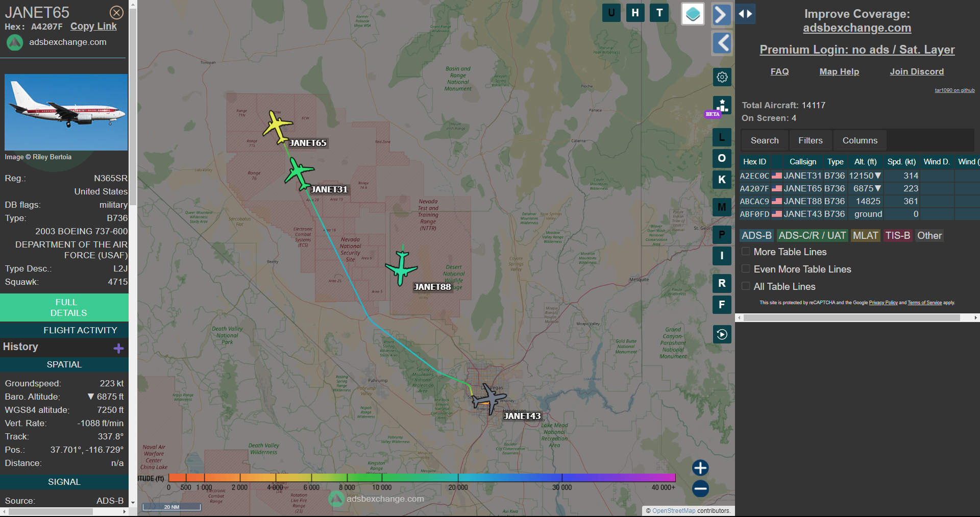980x517 pixels.
Task: Open map settings gear icon
Action: point(722,77)
